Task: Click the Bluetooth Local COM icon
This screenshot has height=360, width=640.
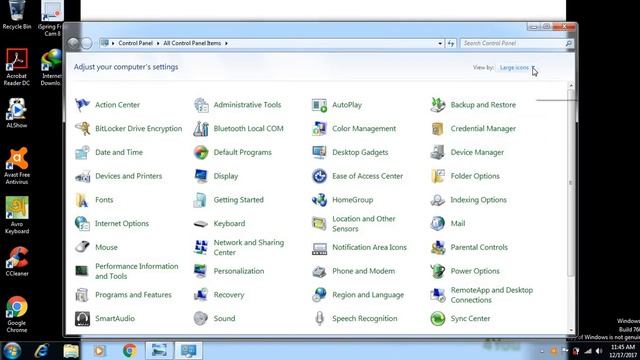Action: (201, 129)
